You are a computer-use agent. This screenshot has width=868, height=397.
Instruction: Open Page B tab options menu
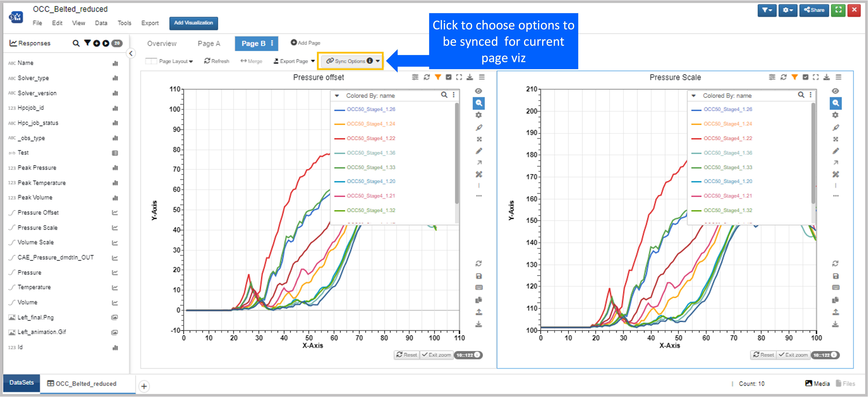272,43
